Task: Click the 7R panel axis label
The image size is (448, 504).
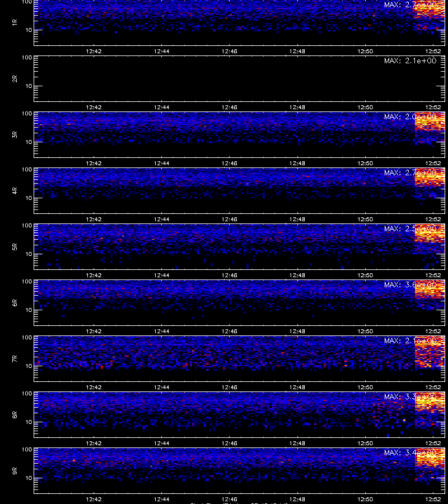Action: (15, 359)
